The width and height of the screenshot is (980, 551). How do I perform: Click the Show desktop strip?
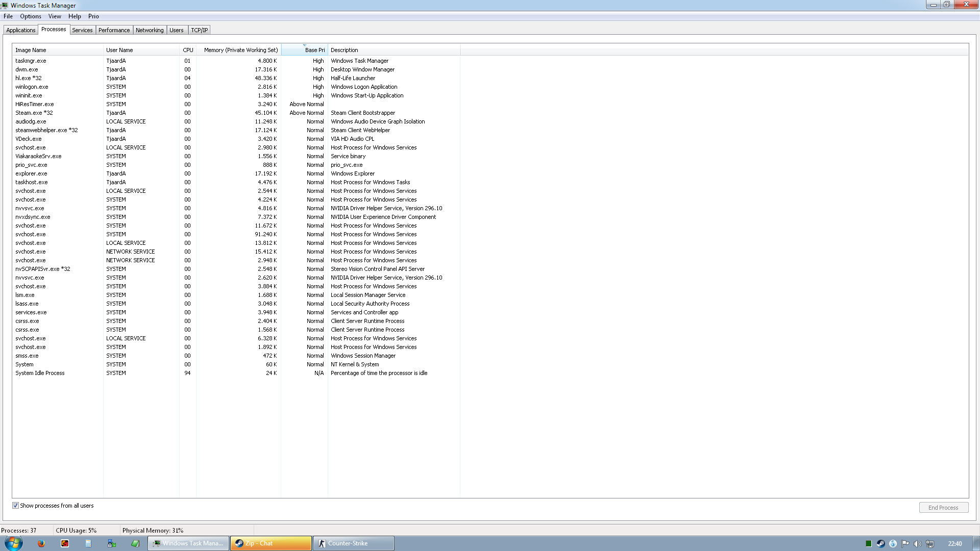976,543
